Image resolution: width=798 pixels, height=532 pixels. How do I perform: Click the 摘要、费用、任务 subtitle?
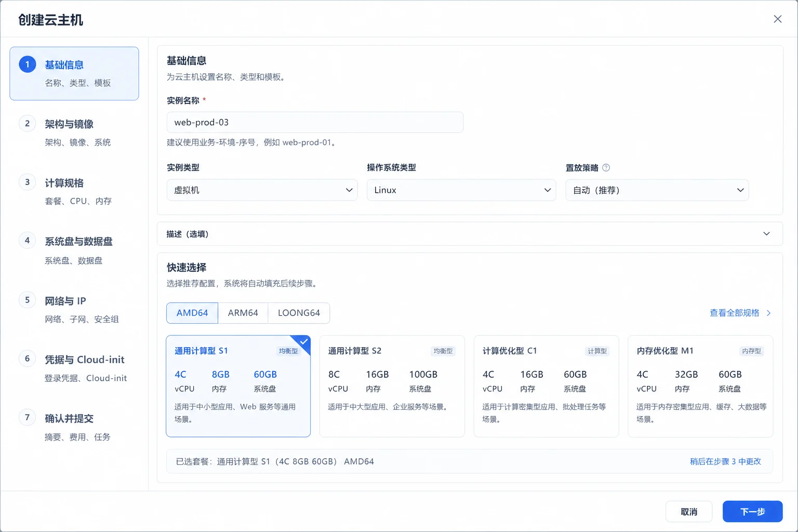point(77,437)
